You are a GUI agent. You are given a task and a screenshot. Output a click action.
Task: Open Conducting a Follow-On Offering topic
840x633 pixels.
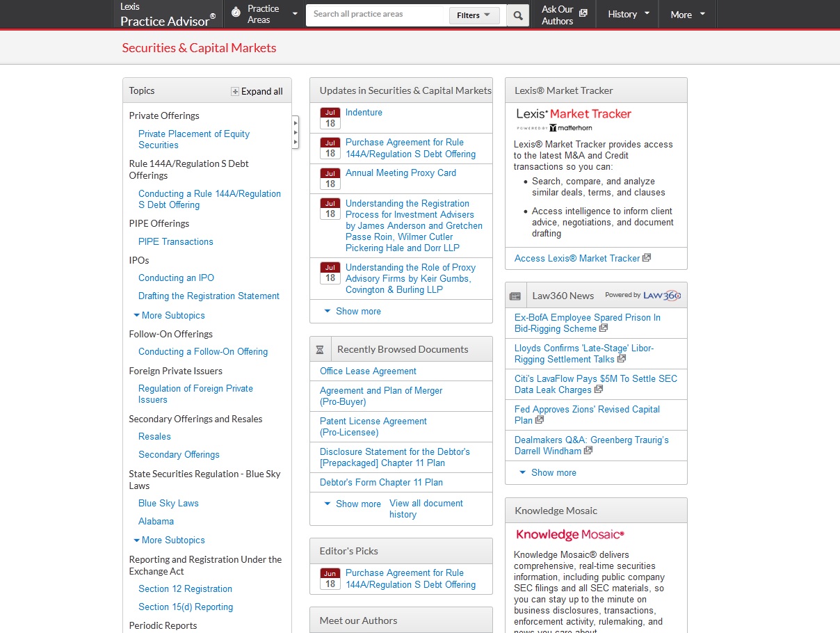(203, 351)
